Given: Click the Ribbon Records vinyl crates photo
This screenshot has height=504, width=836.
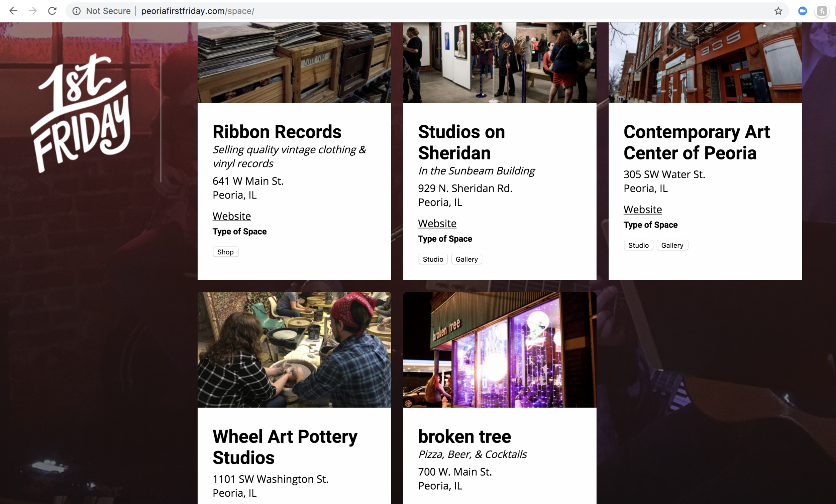Looking at the screenshot, I should tap(294, 63).
